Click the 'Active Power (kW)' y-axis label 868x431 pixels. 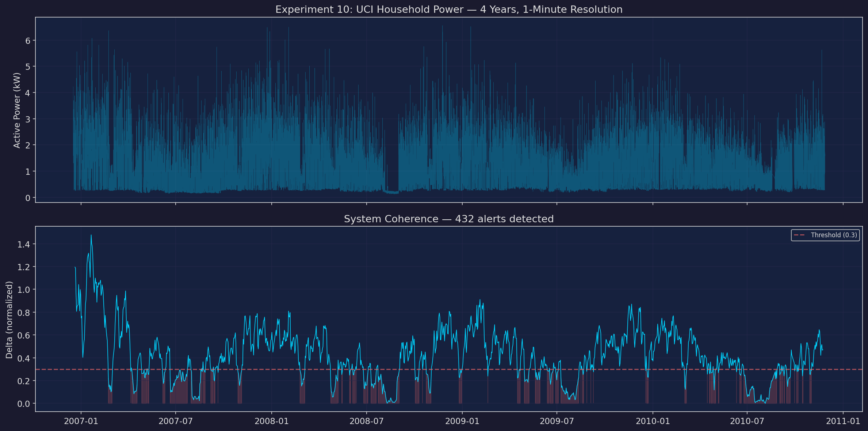(x=17, y=110)
